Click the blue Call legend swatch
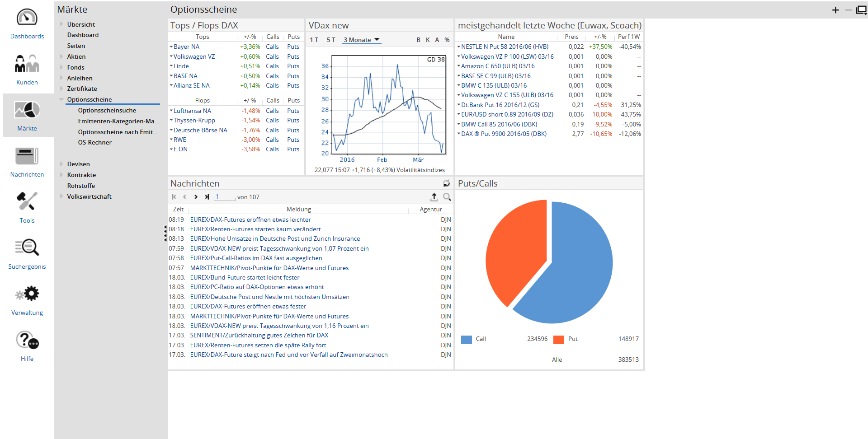The width and height of the screenshot is (868, 439). click(x=467, y=340)
